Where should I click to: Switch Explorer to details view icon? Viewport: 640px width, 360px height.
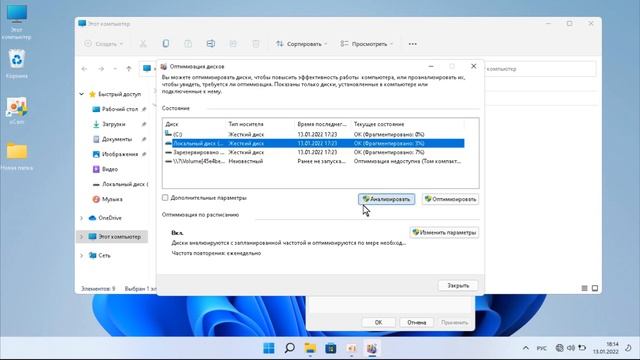tap(584, 288)
